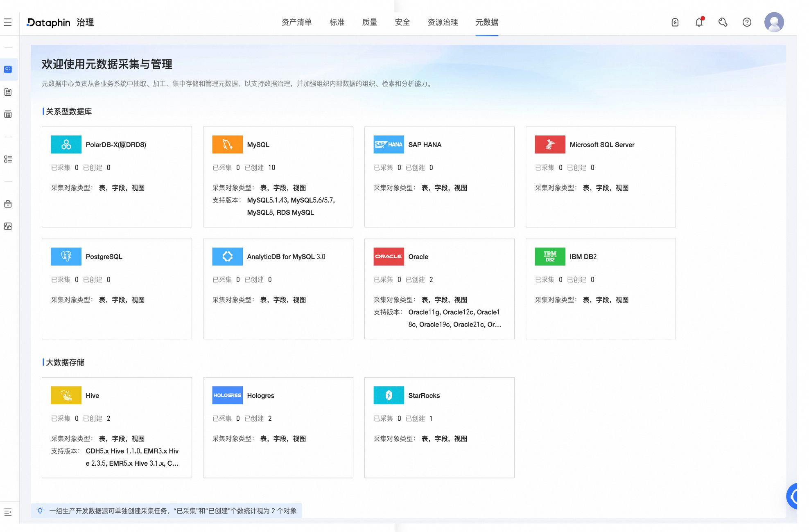Screen dimensions: 809x532
Task: Switch to the 质量 tab
Action: tap(369, 22)
